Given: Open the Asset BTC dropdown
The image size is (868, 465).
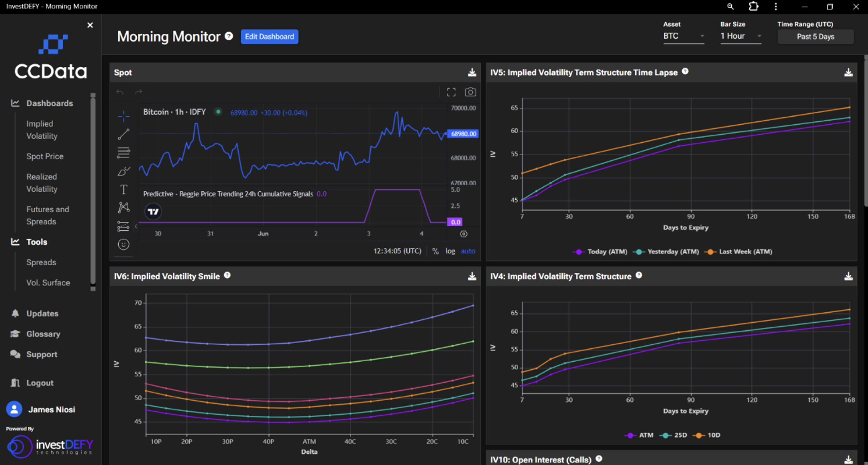Looking at the screenshot, I should (683, 37).
